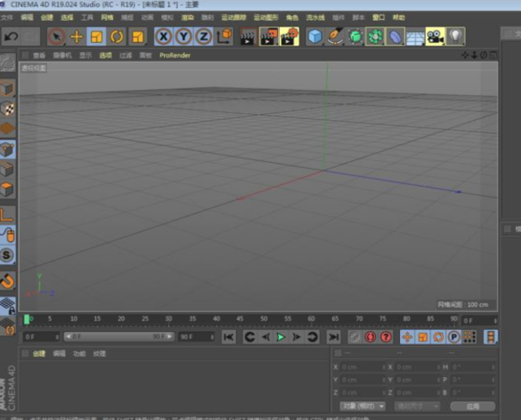The width and height of the screenshot is (521, 420).
Task: Toggle Enable Axis L-shaped icon
Action: (x=8, y=214)
